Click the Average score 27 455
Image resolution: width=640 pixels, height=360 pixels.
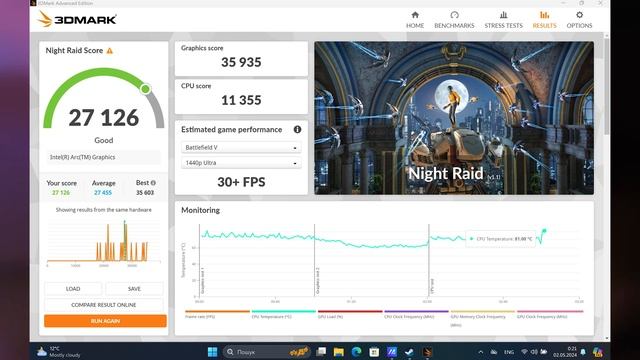click(x=103, y=193)
